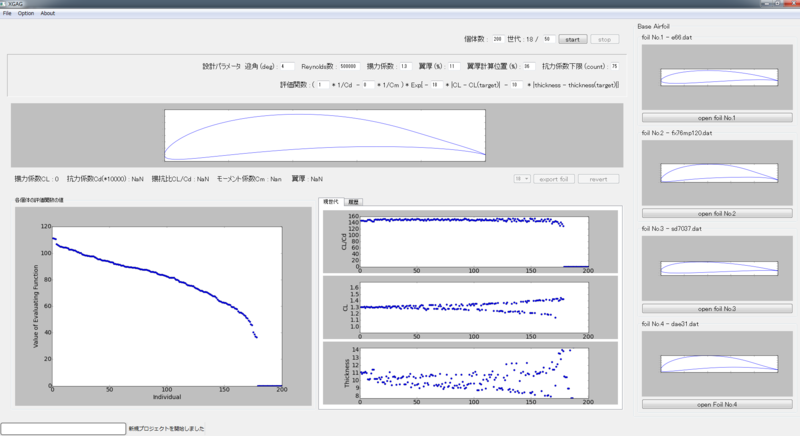This screenshot has height=436, width=800.
Task: Click the bottom-left status text field
Action: pos(63,428)
